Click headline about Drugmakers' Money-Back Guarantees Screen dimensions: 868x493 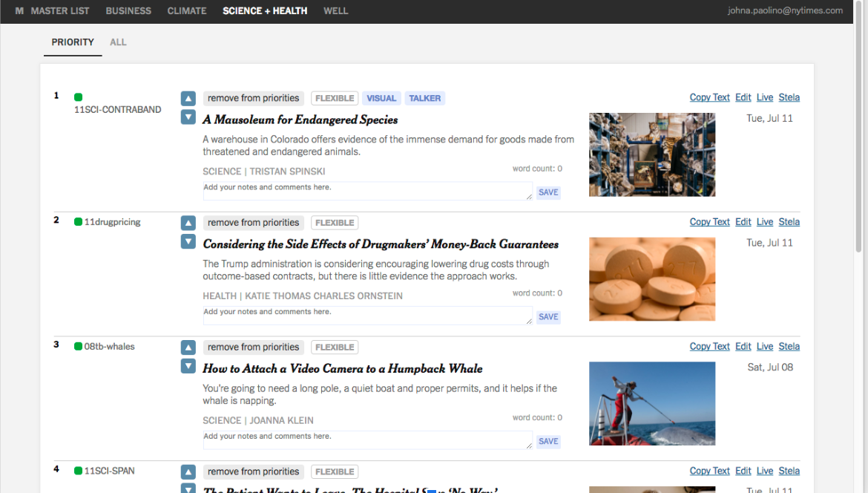[x=381, y=244]
